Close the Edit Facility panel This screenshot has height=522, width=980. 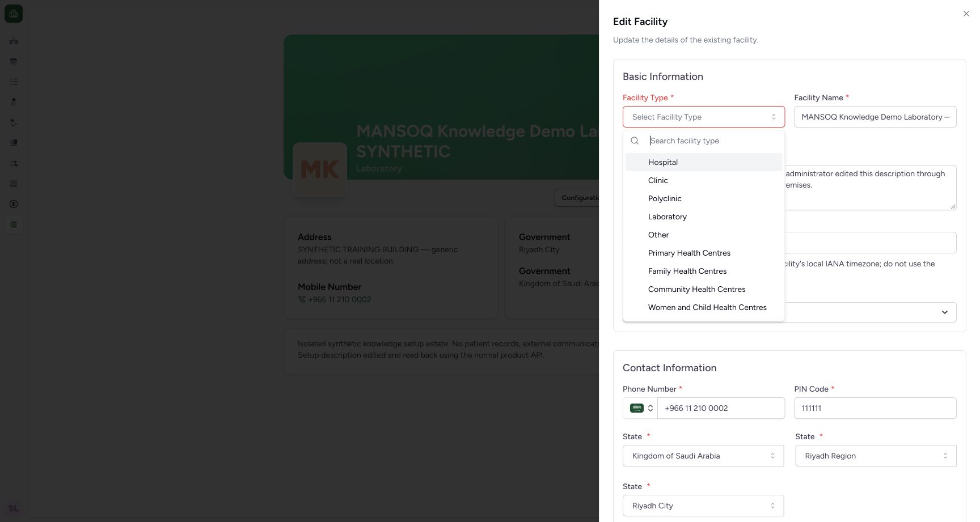966,14
